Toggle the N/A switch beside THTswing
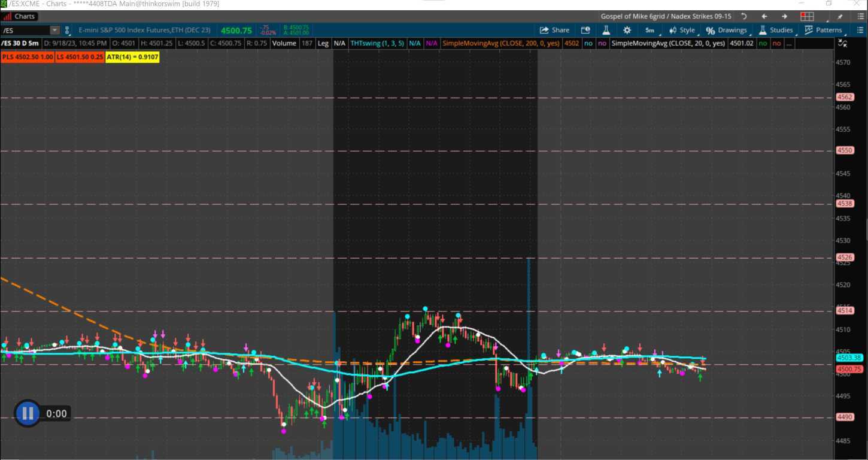The image size is (868, 460). 414,43
